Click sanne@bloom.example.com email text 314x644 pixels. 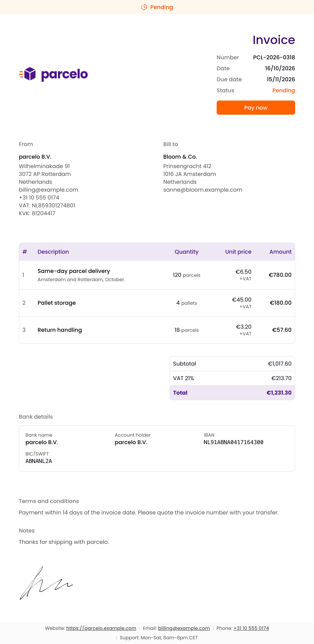pyautogui.click(x=203, y=190)
